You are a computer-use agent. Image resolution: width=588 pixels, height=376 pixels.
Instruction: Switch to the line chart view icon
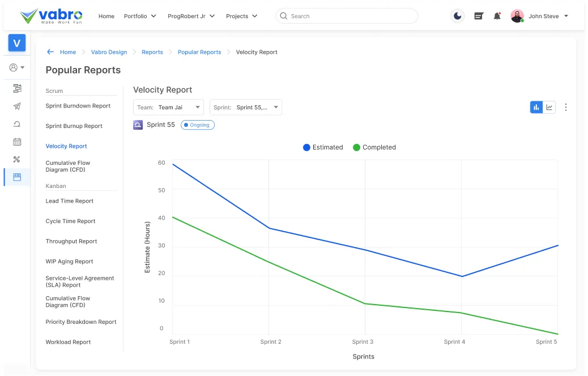[550, 107]
